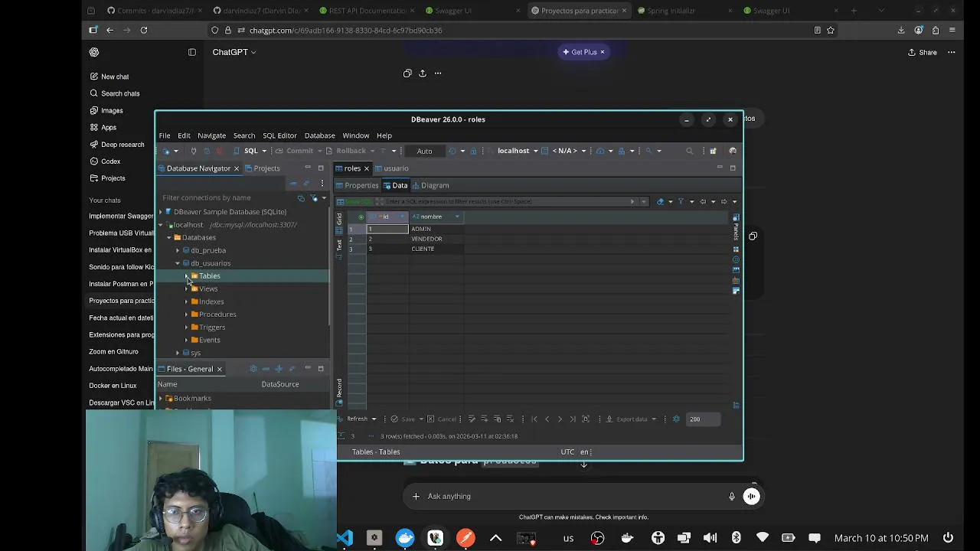Viewport: 980px width, 551px height.
Task: Click the microphone icon in ChatGPT input
Action: pyautogui.click(x=731, y=497)
